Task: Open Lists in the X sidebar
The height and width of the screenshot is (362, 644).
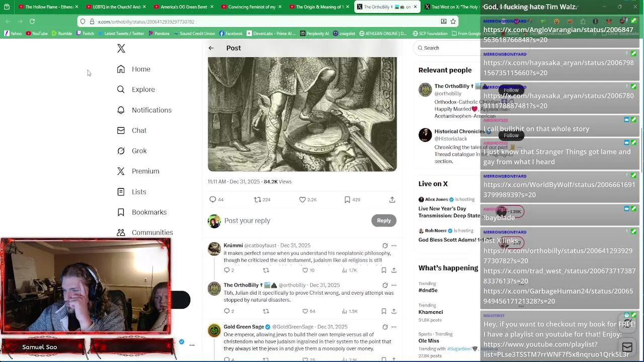Action: [132, 192]
